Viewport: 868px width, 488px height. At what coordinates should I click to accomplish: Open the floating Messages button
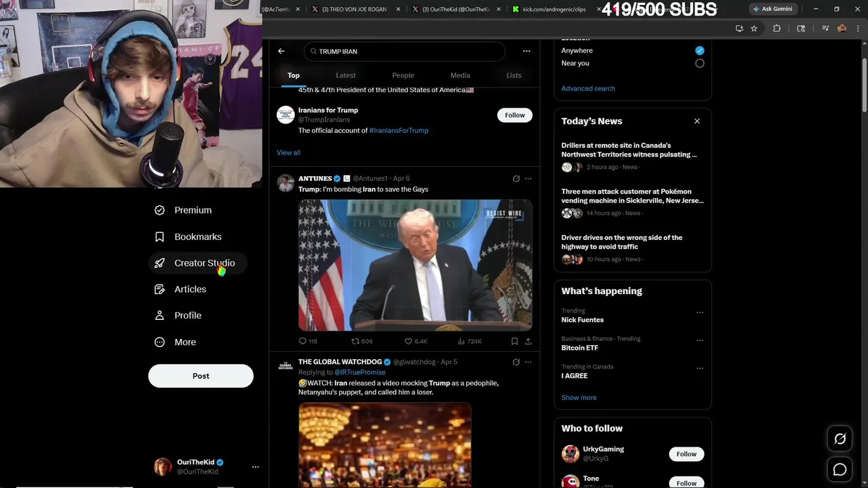(840, 470)
